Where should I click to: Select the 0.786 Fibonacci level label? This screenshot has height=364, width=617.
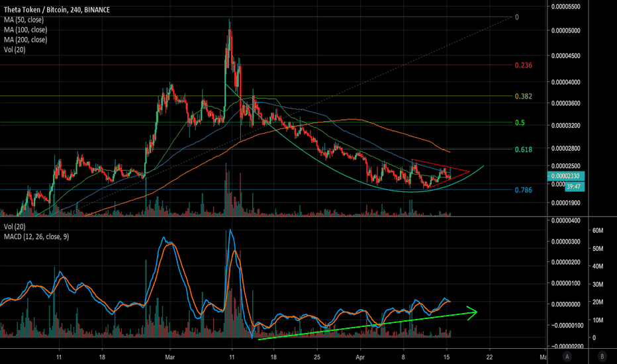point(524,190)
